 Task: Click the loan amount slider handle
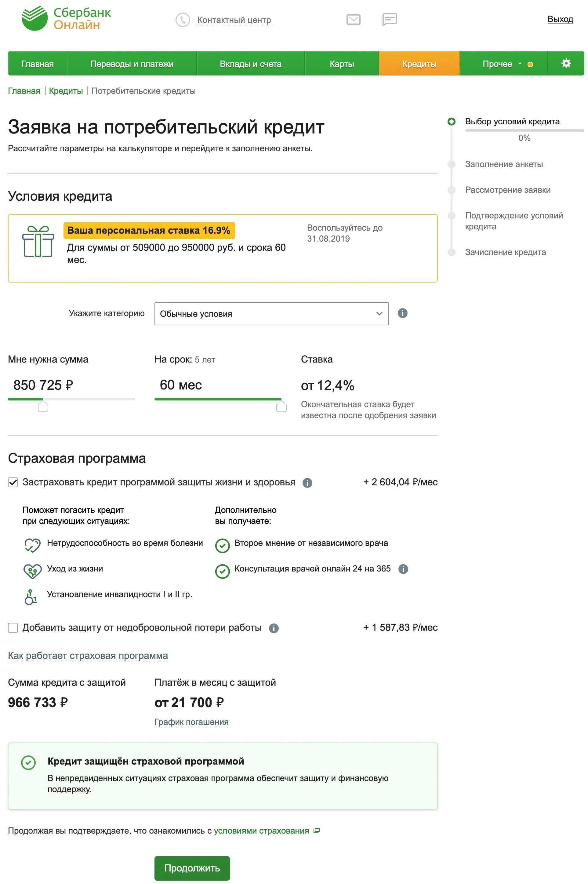click(43, 406)
